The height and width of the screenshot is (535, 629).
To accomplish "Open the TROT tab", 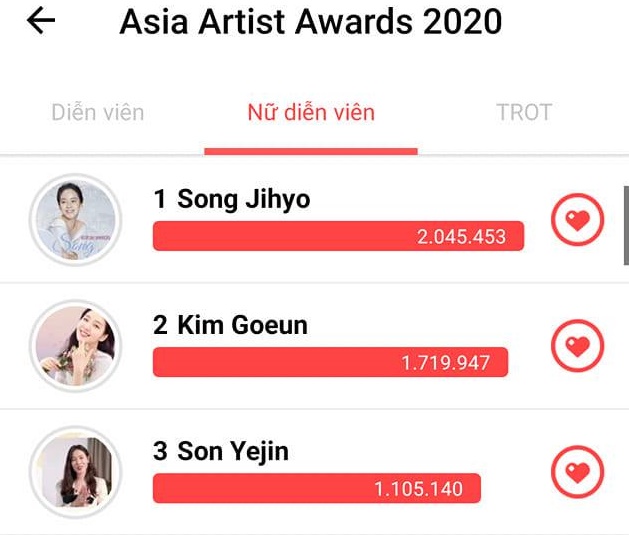I will (524, 112).
